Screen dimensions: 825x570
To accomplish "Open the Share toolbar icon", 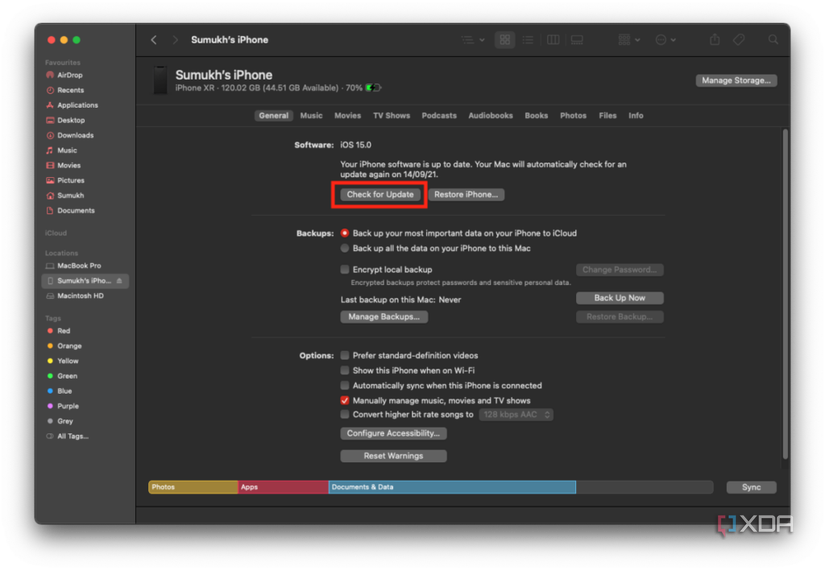I will (715, 40).
